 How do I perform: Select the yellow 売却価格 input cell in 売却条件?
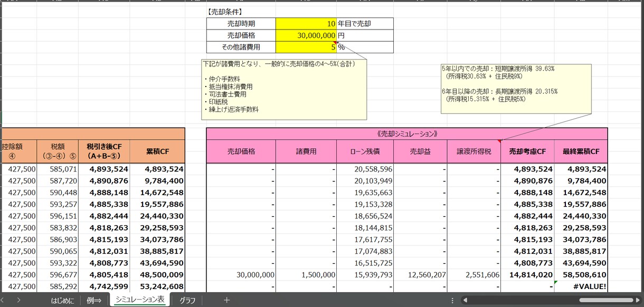point(306,35)
